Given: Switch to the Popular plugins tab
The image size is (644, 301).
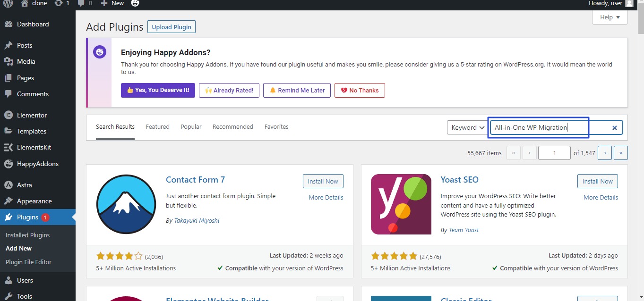Looking at the screenshot, I should (191, 127).
